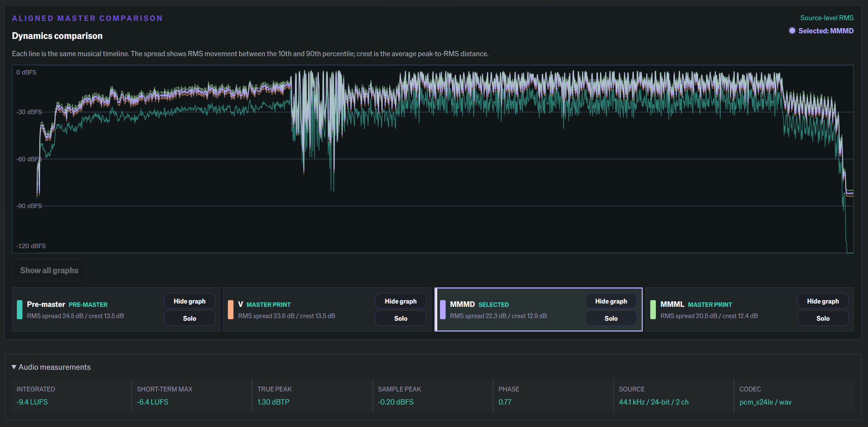Image resolution: width=868 pixels, height=427 pixels.
Task: Click the -0.20 dBFS sample peak value
Action: [x=396, y=402]
